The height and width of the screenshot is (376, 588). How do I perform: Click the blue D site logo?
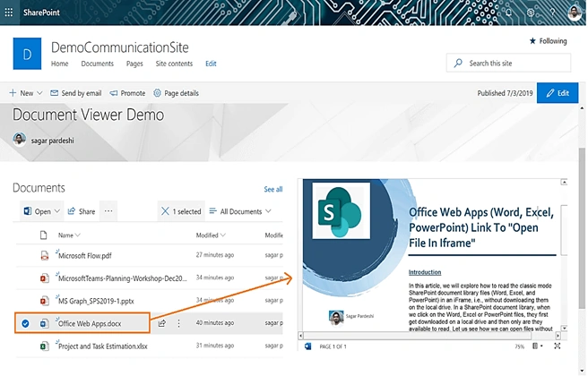click(x=27, y=54)
